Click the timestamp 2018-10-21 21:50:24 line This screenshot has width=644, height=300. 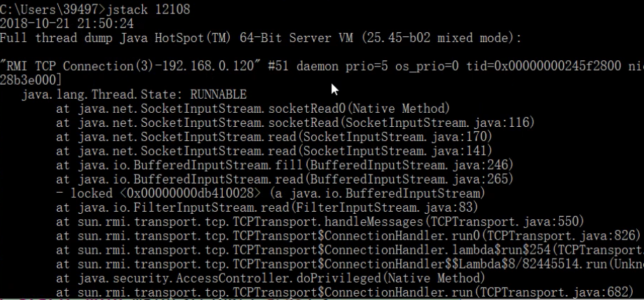[x=67, y=23]
